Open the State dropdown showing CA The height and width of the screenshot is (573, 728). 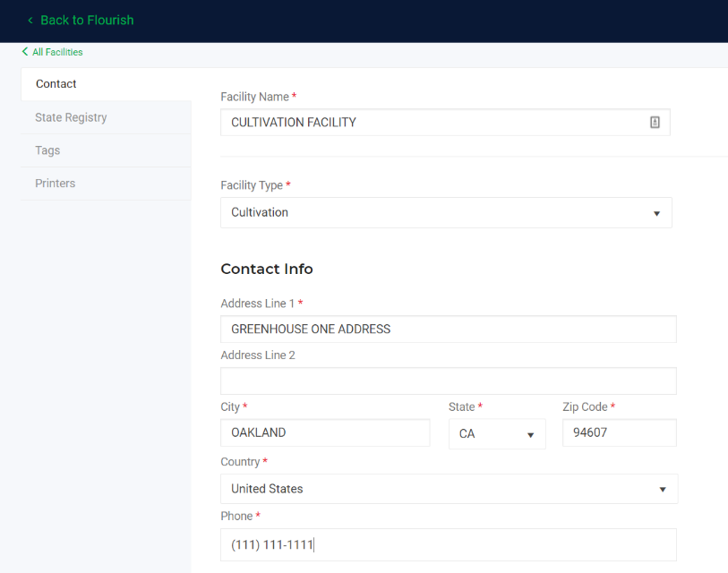pyautogui.click(x=497, y=433)
